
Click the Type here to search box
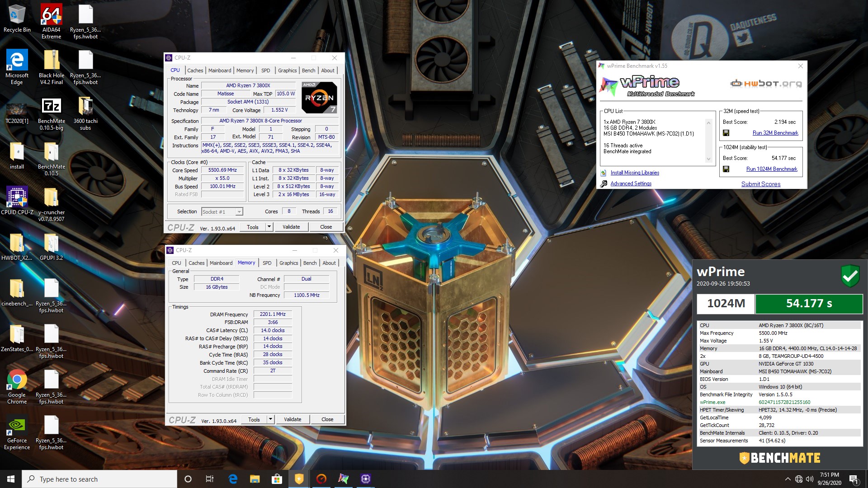tap(99, 479)
